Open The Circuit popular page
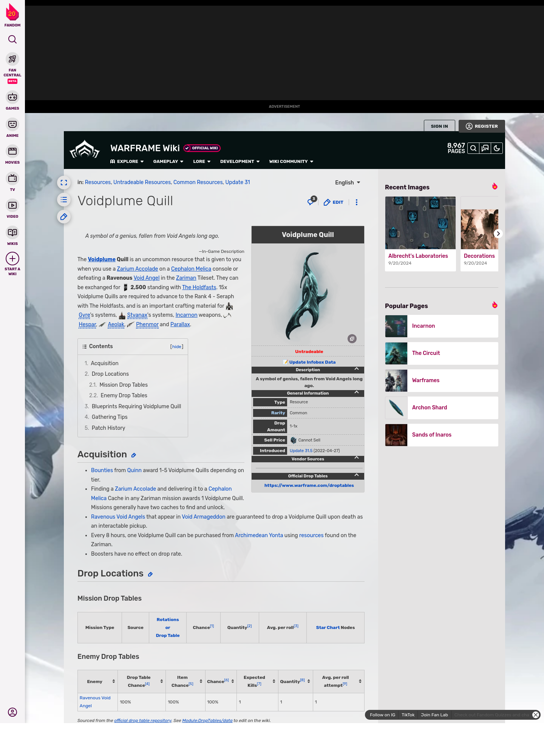Image resolution: width=544 pixels, height=756 pixels. point(442,353)
